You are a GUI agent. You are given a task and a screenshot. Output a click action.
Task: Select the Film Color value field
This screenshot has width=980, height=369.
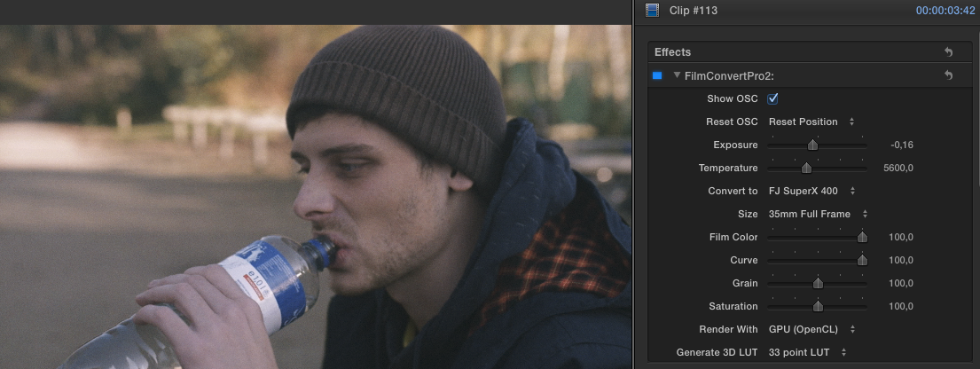tap(901, 237)
